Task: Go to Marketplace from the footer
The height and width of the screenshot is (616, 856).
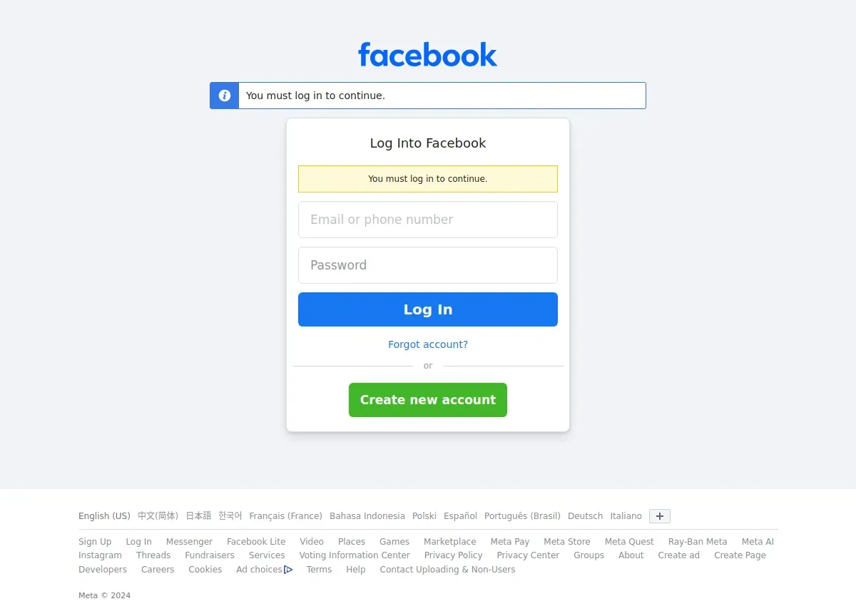Action: click(450, 542)
